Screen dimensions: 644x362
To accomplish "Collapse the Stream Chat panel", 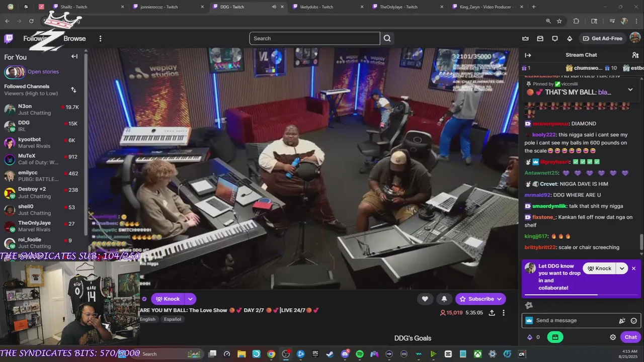I will point(528,55).
